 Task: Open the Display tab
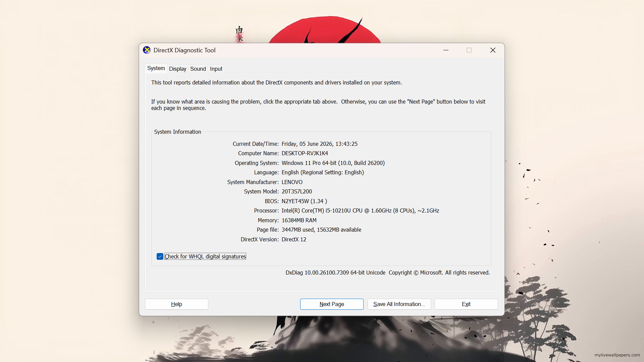pyautogui.click(x=177, y=69)
